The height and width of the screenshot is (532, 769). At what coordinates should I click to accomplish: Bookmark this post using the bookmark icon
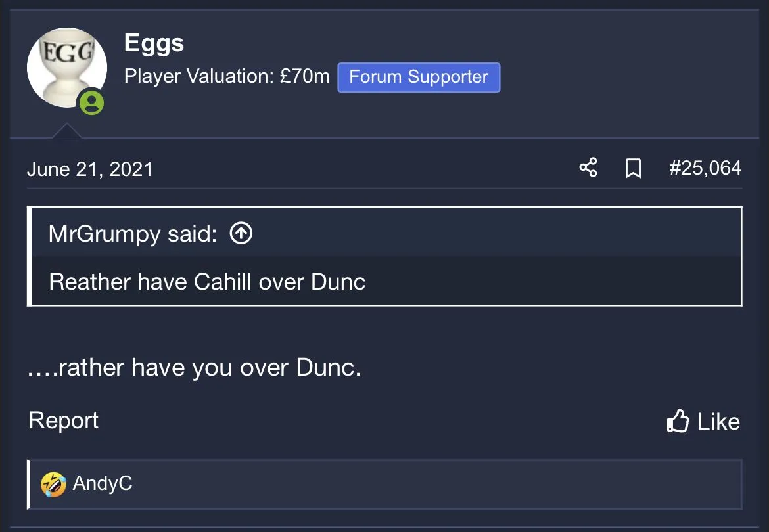(x=632, y=169)
